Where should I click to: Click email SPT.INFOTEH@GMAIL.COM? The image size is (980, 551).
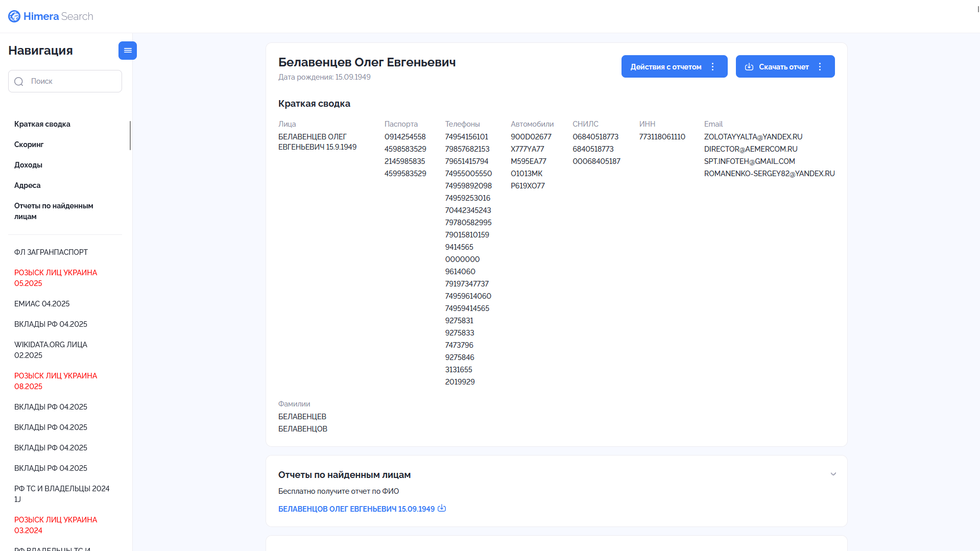click(750, 161)
